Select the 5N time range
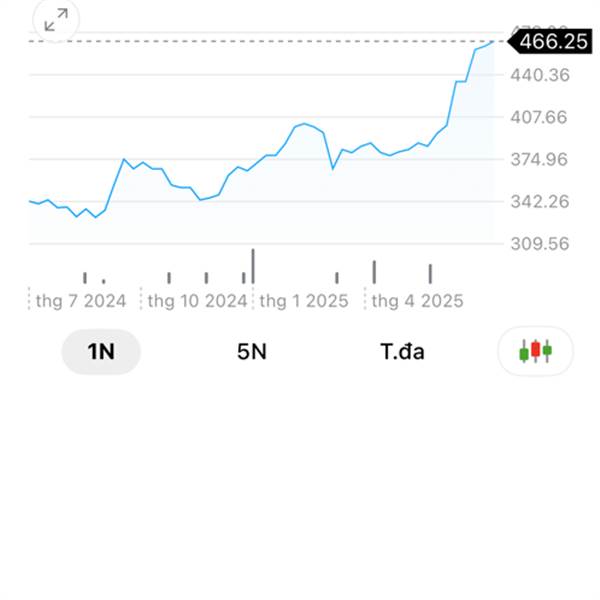The height and width of the screenshot is (600, 600). (252, 352)
